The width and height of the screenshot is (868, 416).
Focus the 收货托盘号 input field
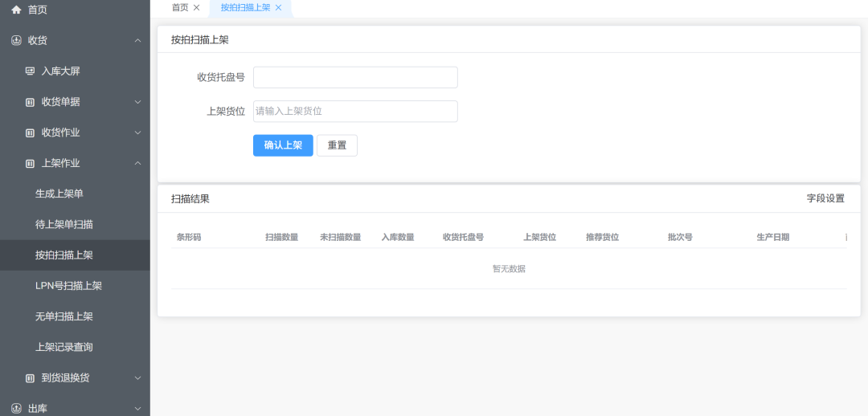point(355,77)
